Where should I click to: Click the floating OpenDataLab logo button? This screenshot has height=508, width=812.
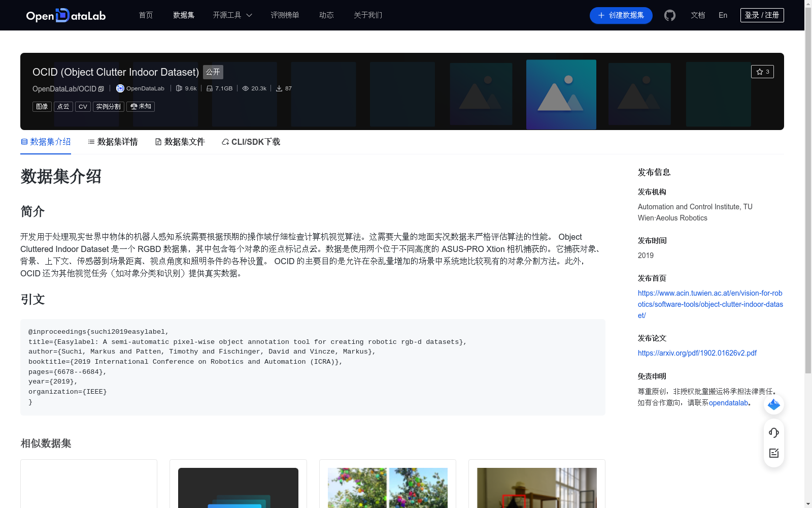coord(773,405)
